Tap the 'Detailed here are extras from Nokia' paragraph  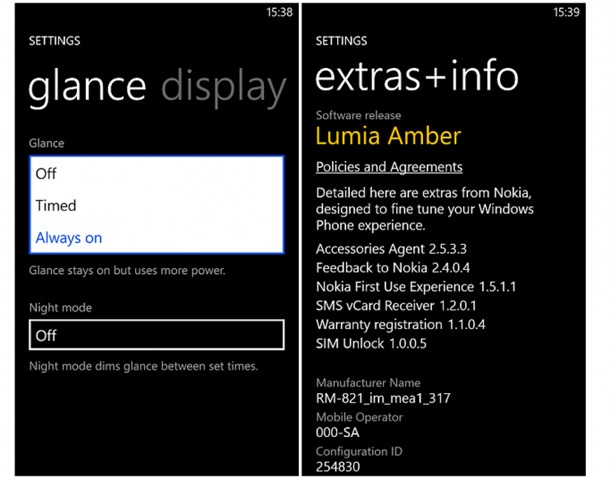point(424,209)
